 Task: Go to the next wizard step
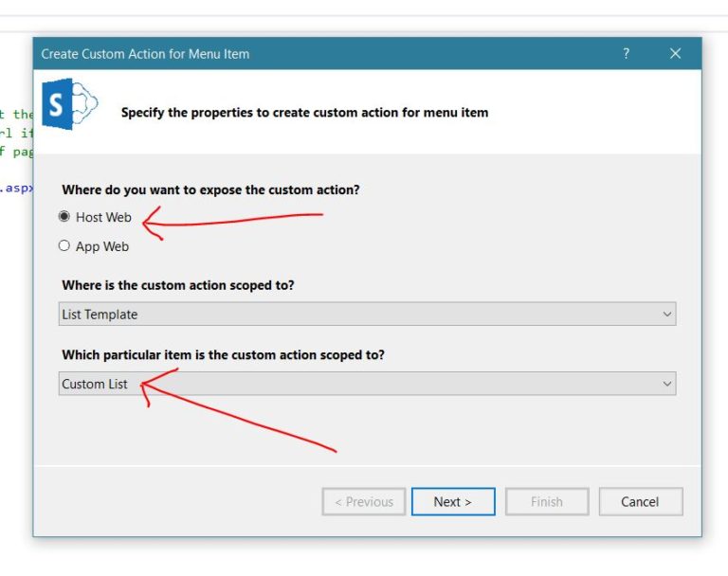453,502
